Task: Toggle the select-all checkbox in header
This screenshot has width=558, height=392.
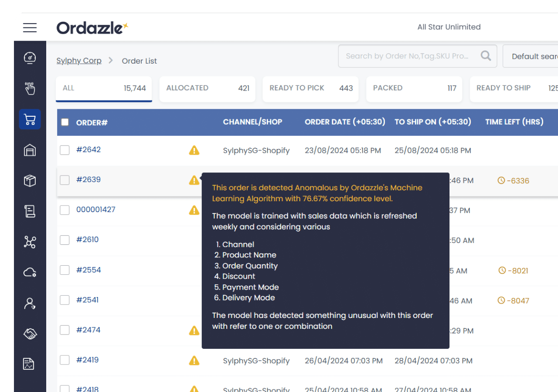Action: click(x=65, y=122)
